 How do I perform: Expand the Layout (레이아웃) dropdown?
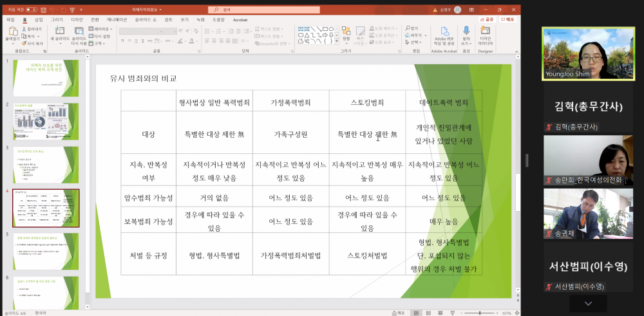(x=101, y=29)
